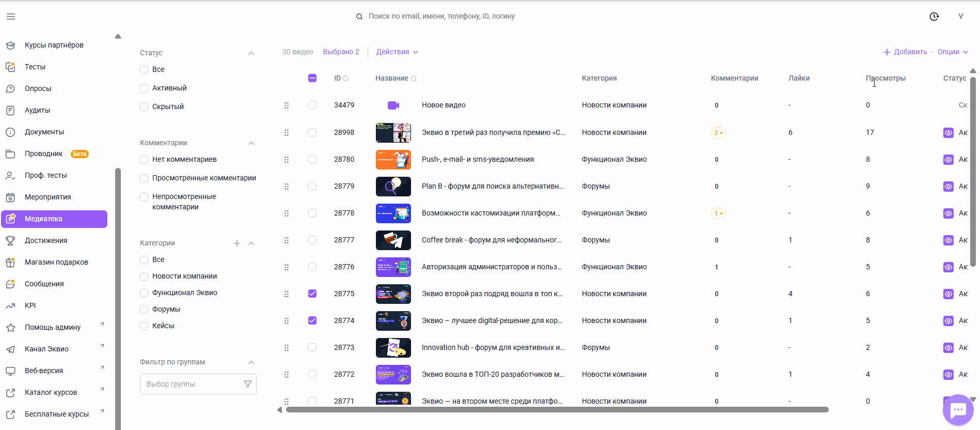This screenshot has width=980, height=430.
Task: Click the Документы sidebar icon
Action: (10, 132)
